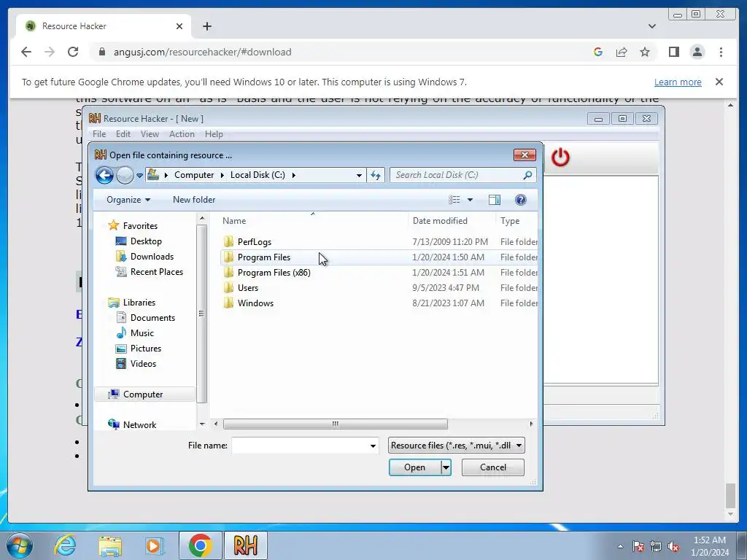Click the Chrome reload button
The width and height of the screenshot is (747, 560).
pyautogui.click(x=73, y=52)
